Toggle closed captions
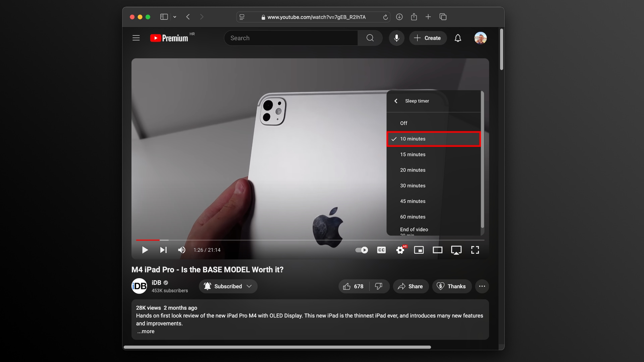 (381, 250)
